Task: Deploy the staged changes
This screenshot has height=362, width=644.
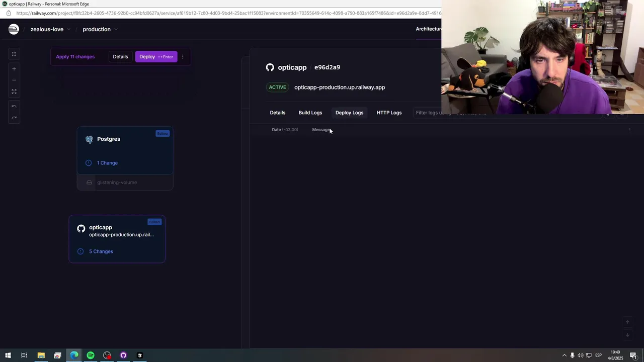Action: pyautogui.click(x=156, y=57)
